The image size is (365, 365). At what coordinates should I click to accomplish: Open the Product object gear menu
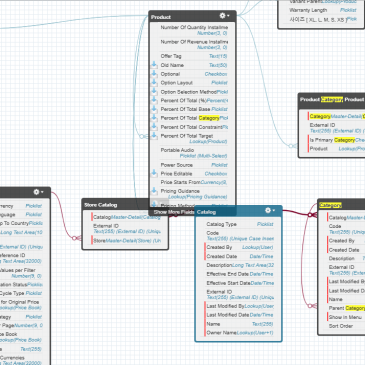224,16
